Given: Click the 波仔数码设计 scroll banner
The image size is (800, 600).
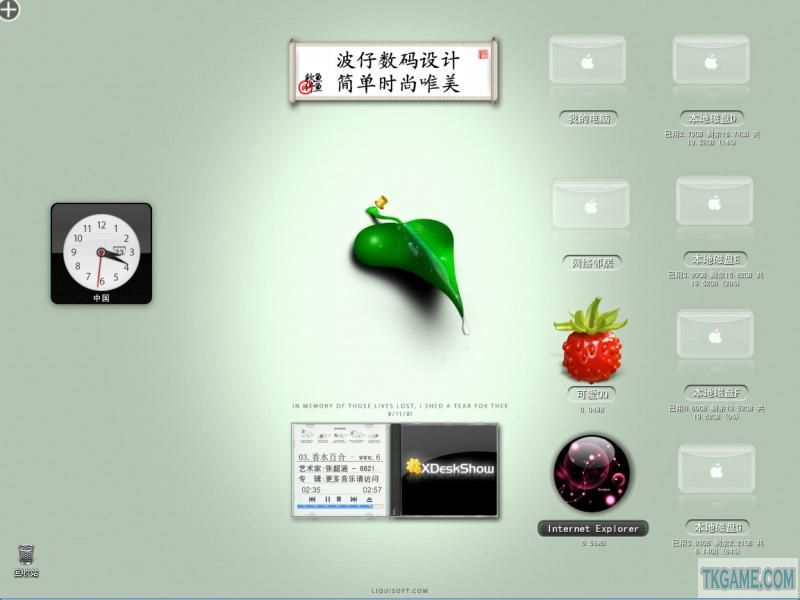Looking at the screenshot, I should 393,71.
